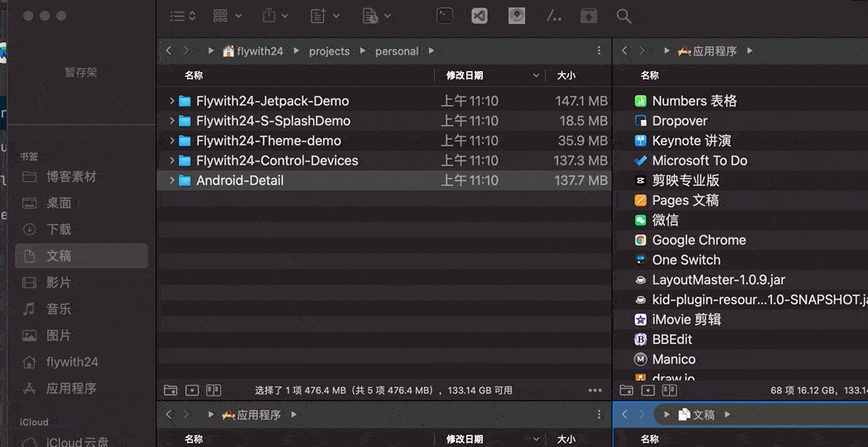
Task: Select the Flywith24-Jetpack-Demo folder name
Action: pyautogui.click(x=272, y=101)
